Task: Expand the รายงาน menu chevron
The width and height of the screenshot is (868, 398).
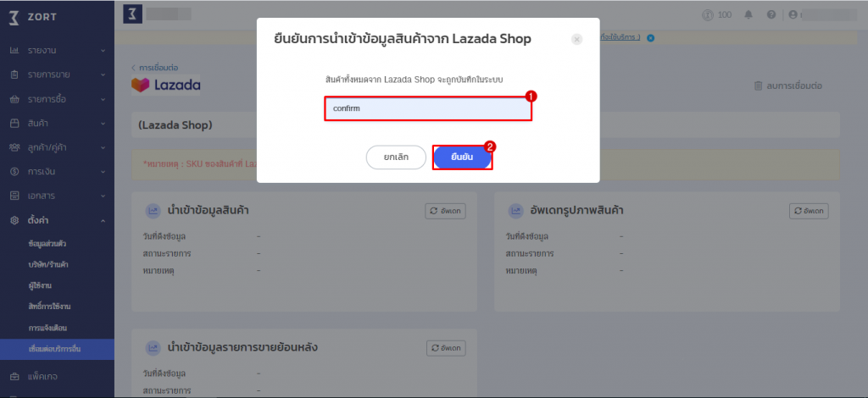Action: pos(103,51)
